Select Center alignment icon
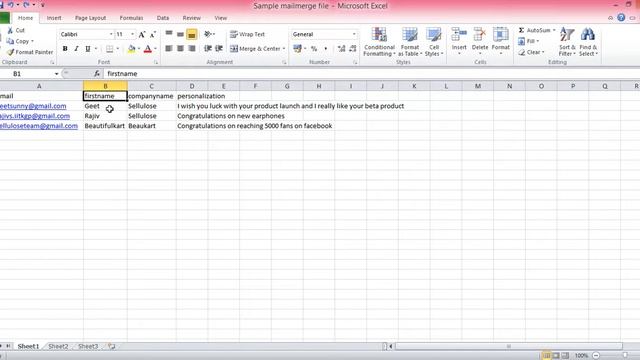The width and height of the screenshot is (640, 360). (180, 49)
